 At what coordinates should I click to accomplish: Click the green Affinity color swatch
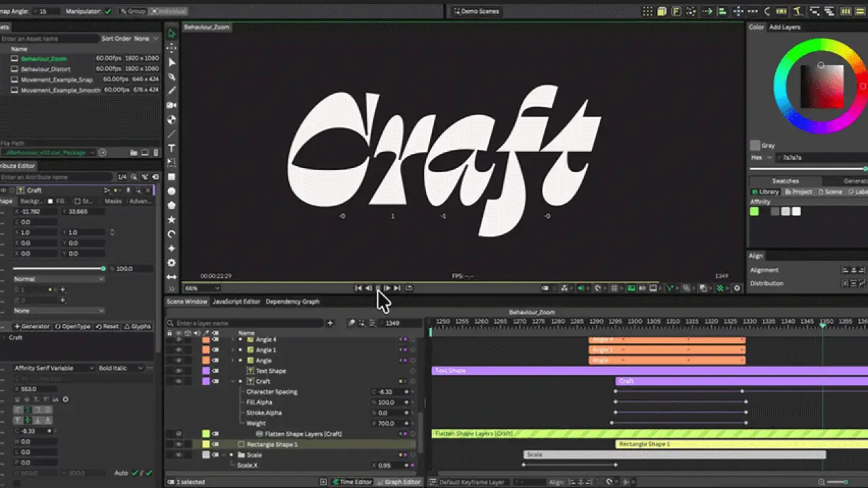click(754, 211)
